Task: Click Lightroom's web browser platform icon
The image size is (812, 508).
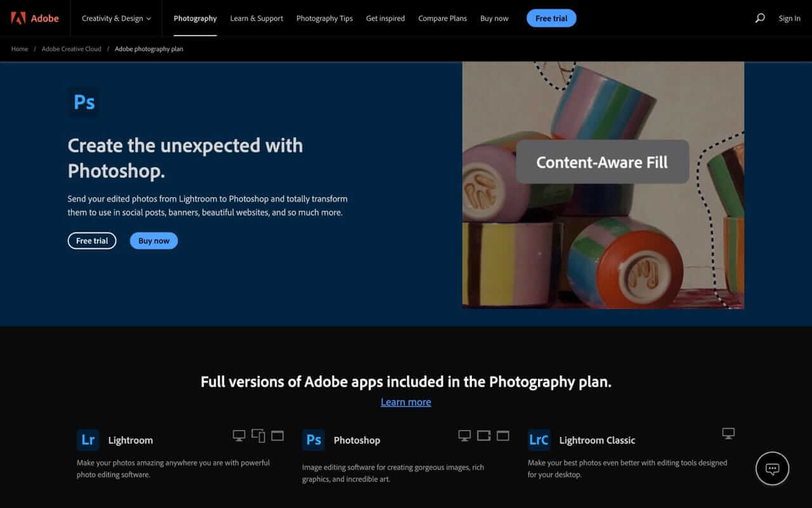Action: [x=277, y=436]
